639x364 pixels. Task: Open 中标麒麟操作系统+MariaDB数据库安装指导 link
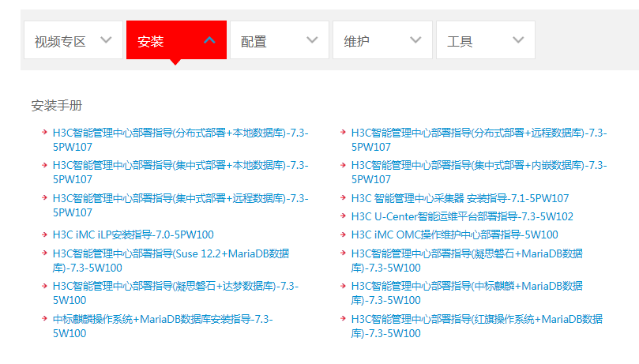163,326
